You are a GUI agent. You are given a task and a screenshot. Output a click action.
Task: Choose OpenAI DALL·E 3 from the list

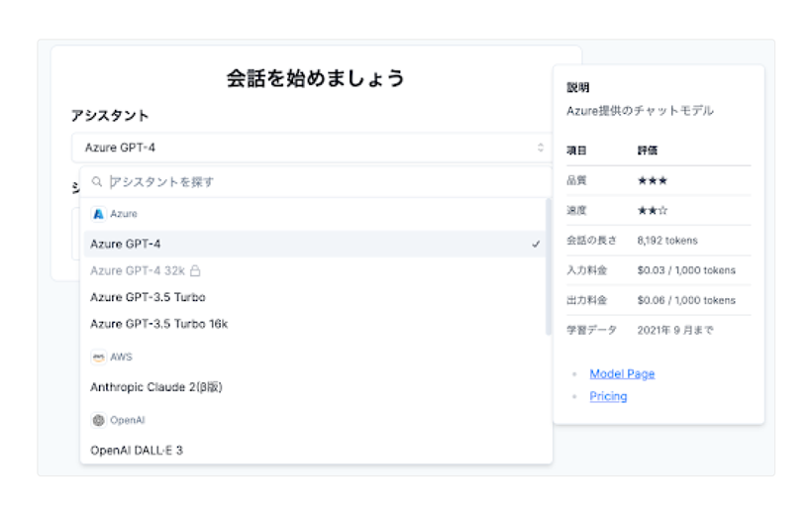pos(137,450)
